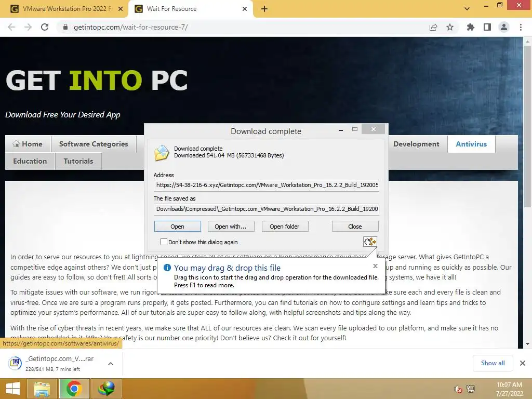
Task: Click 'Downloaded 541.04 MB' text
Action: (x=229, y=155)
